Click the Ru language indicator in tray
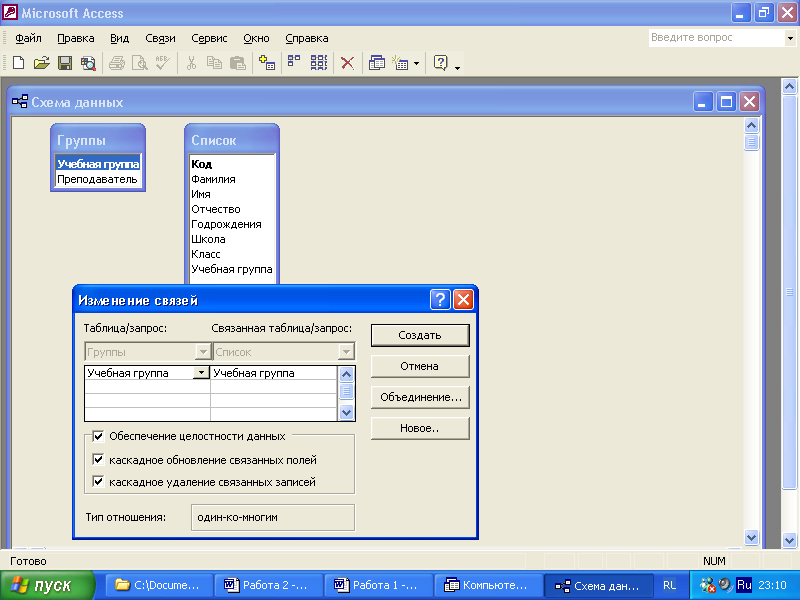Viewport: 800px width, 600px height. point(744,585)
